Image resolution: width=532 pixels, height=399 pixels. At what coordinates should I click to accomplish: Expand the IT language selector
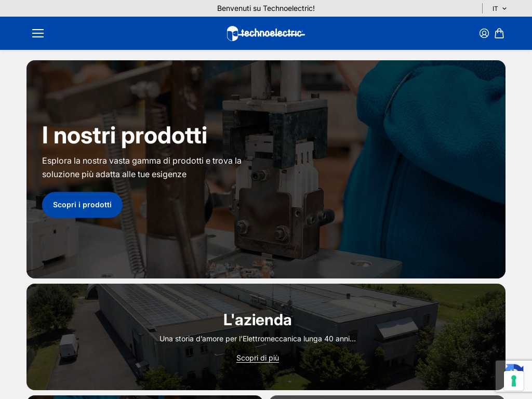pyautogui.click(x=499, y=8)
